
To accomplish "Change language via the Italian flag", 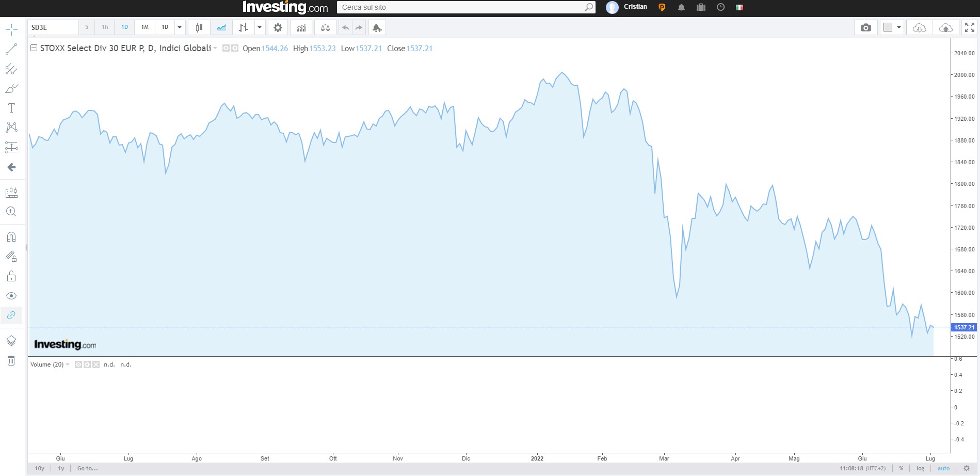I will [740, 7].
